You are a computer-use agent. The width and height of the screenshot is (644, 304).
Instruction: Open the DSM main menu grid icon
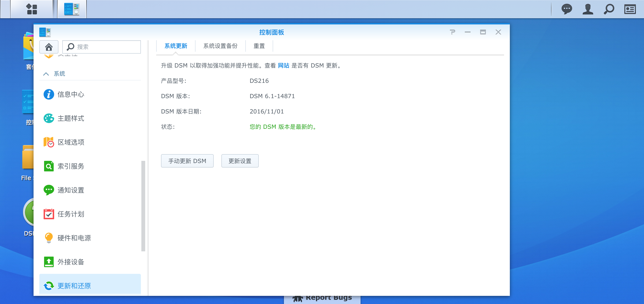pos(32,9)
